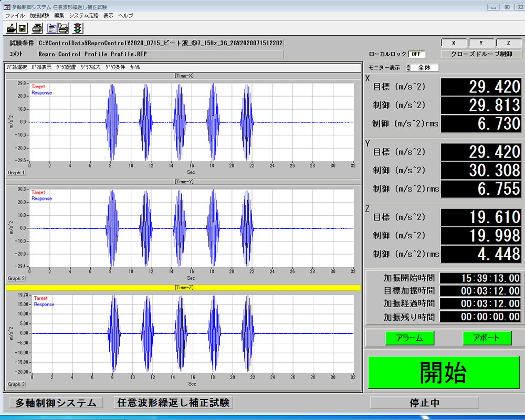This screenshot has width=525, height=420.
Task: Click the Target legend in Time-Z graph
Action: point(40,298)
